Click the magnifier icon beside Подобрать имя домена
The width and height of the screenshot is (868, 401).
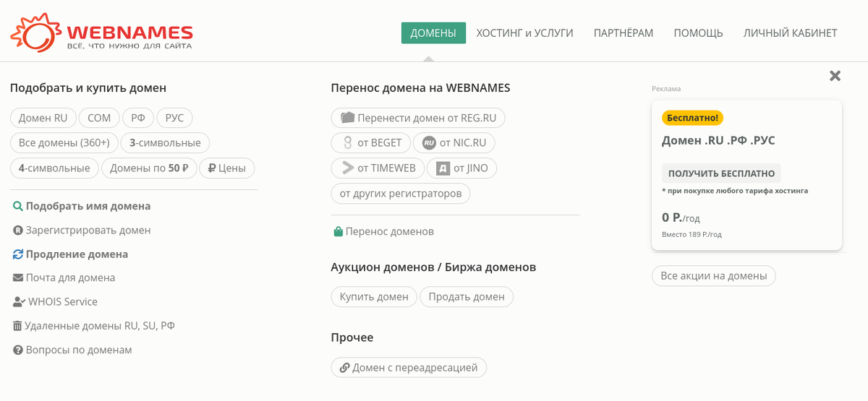tap(18, 206)
